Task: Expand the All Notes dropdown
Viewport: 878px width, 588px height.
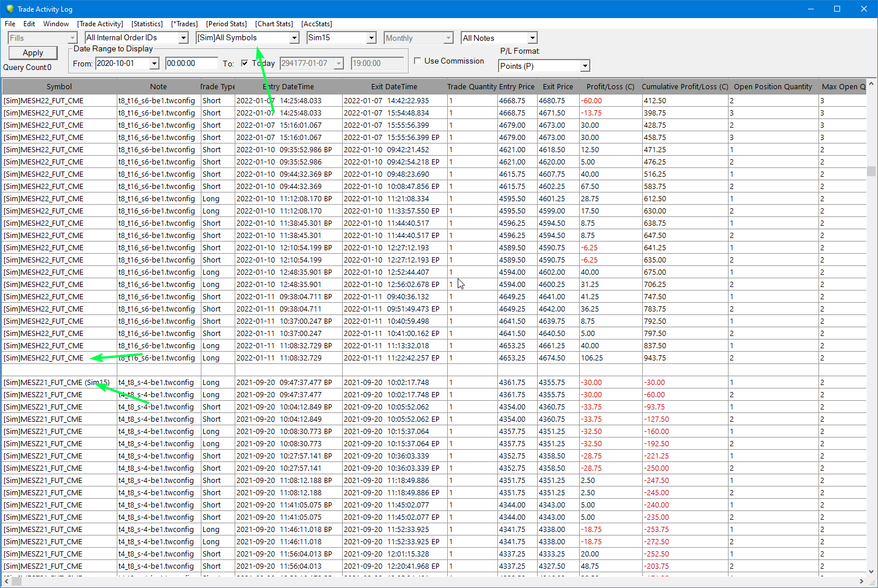Action: [532, 38]
